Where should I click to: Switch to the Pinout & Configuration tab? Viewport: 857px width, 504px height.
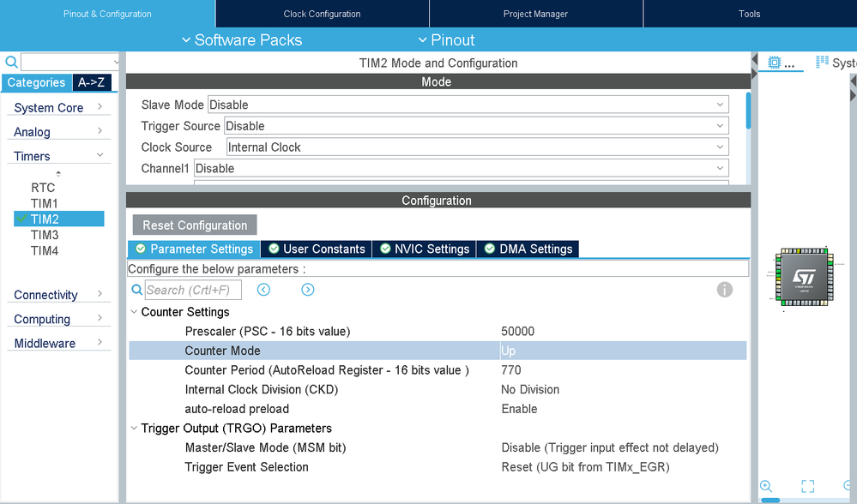click(x=107, y=14)
